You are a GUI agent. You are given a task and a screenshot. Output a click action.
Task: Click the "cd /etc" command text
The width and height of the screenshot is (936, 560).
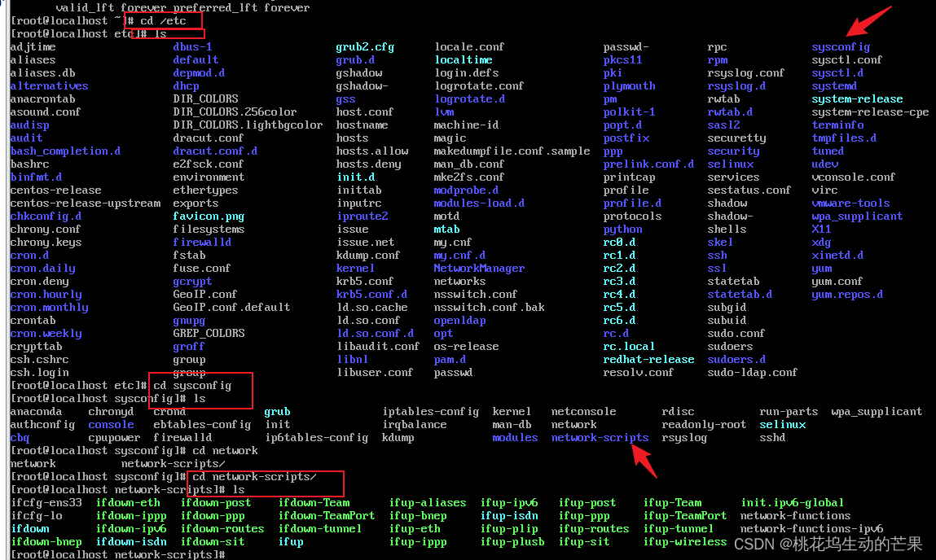click(163, 21)
